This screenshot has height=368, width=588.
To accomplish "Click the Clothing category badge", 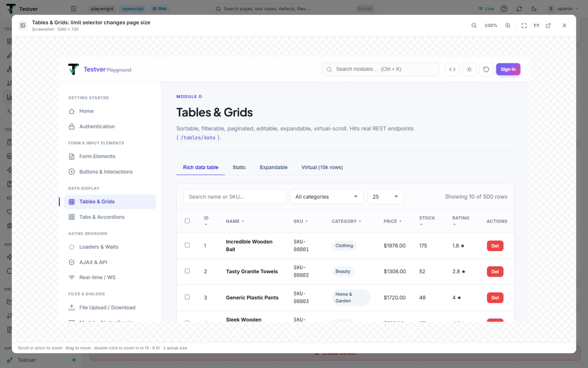I will (344, 246).
